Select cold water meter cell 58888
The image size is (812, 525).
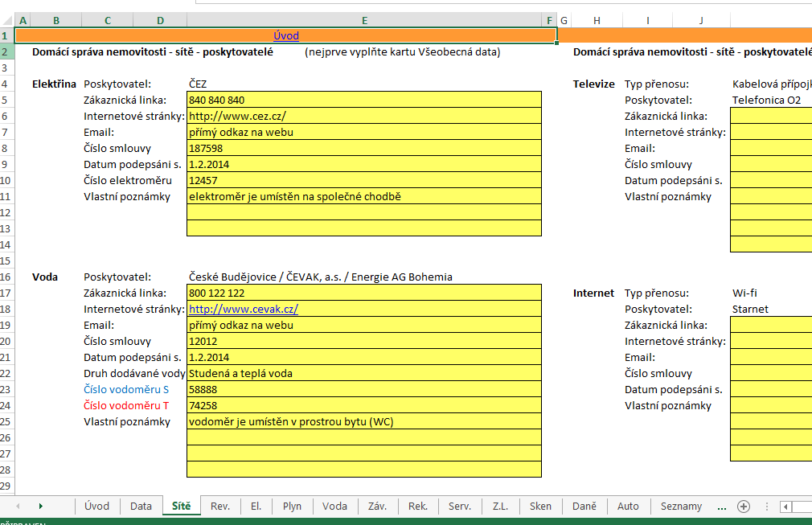click(x=364, y=389)
